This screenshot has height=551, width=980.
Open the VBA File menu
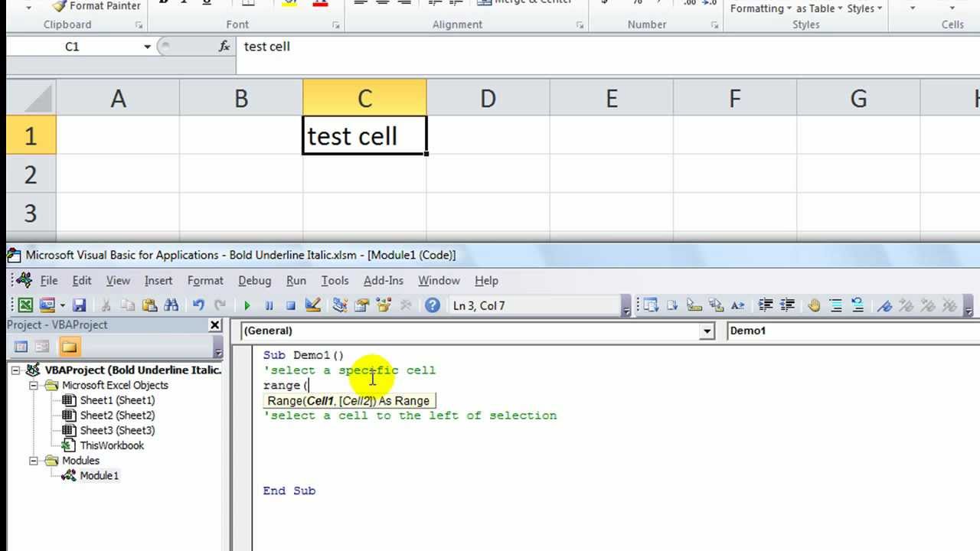(x=48, y=281)
